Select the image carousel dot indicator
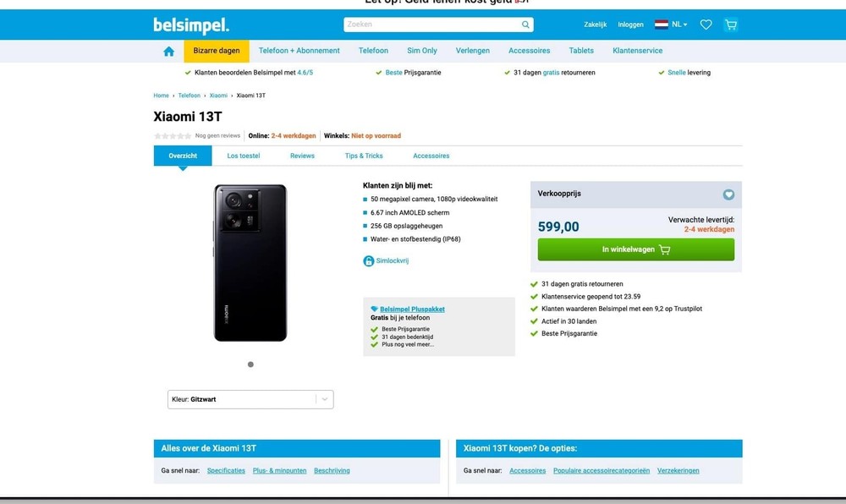Image resolution: width=846 pixels, height=504 pixels. click(x=250, y=364)
